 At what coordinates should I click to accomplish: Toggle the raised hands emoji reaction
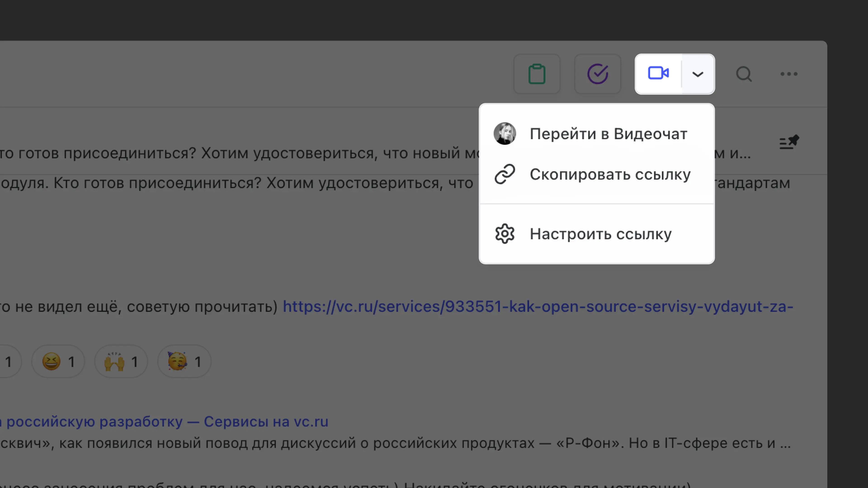121,362
